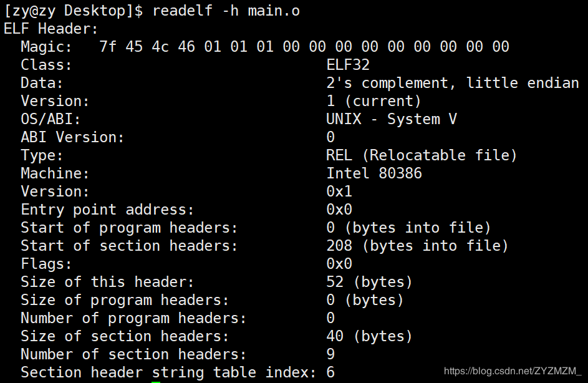Select the Machine value 'Intel 80386'
The width and height of the screenshot is (588, 383).
[374, 173]
